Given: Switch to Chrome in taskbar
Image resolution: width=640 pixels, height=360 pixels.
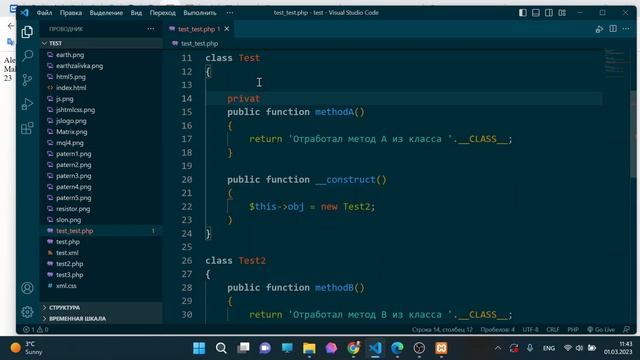Looking at the screenshot, I should coord(353,348).
